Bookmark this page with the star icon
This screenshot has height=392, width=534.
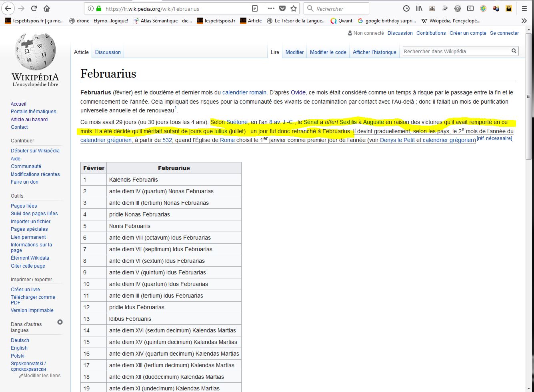pos(294,8)
